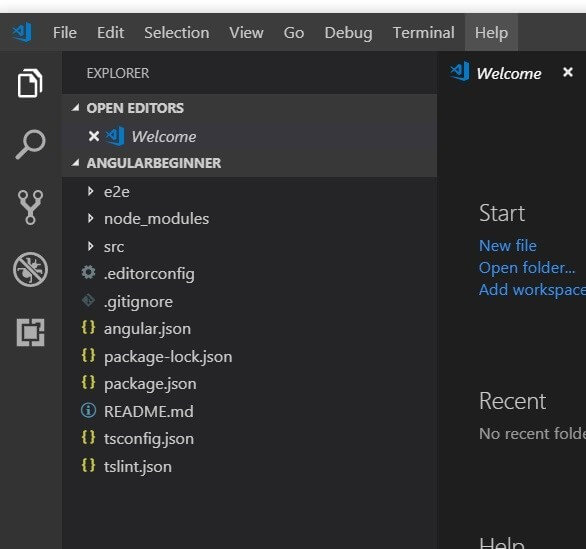Open the Search view in activity bar
Screen dimensions: 586x549
pos(30,144)
